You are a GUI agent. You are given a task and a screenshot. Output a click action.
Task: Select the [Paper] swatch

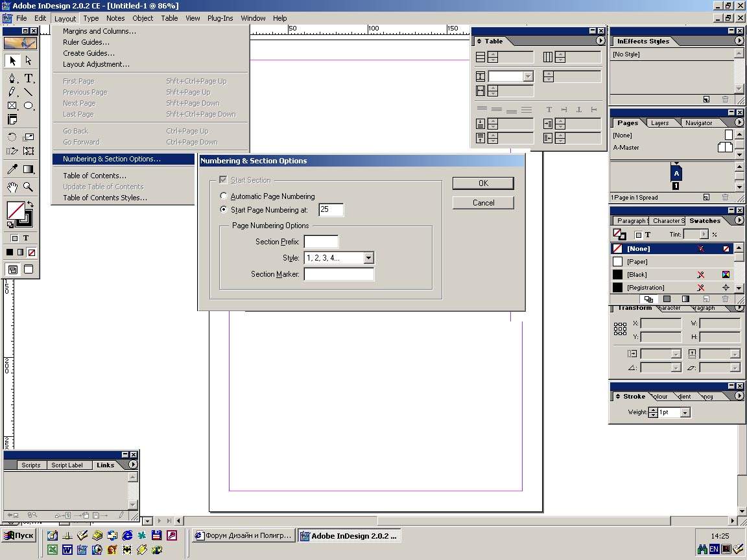(672, 261)
